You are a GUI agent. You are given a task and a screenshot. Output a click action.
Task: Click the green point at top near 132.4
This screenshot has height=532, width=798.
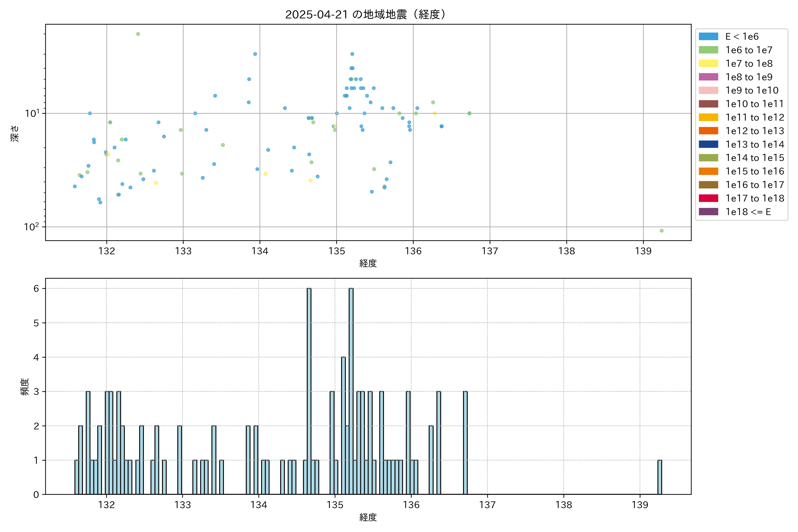point(138,34)
